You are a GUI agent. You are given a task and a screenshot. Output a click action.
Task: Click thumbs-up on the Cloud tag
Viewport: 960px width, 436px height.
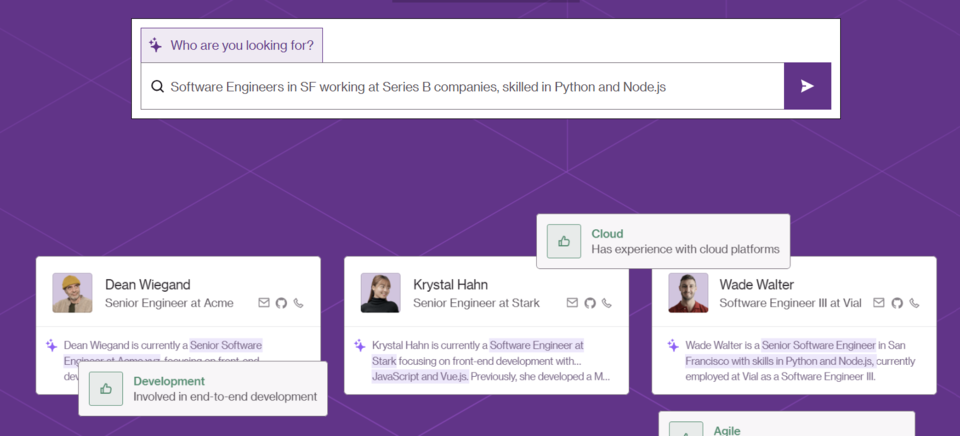[x=564, y=241]
